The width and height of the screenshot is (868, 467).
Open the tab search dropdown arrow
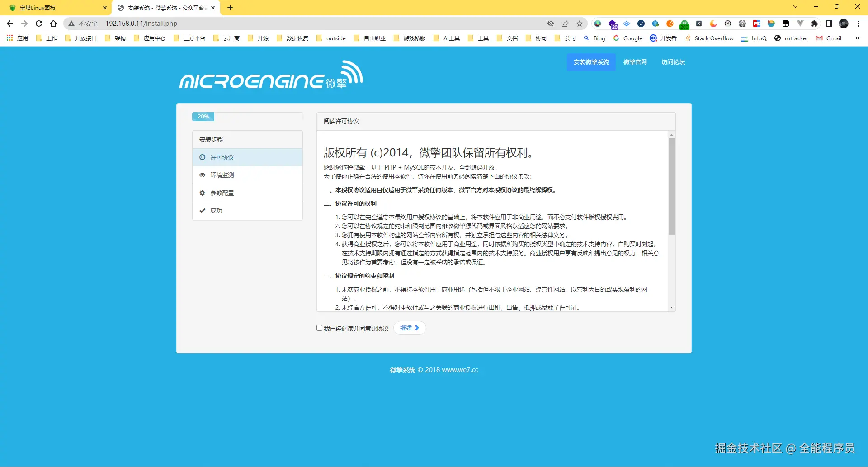pos(795,6)
